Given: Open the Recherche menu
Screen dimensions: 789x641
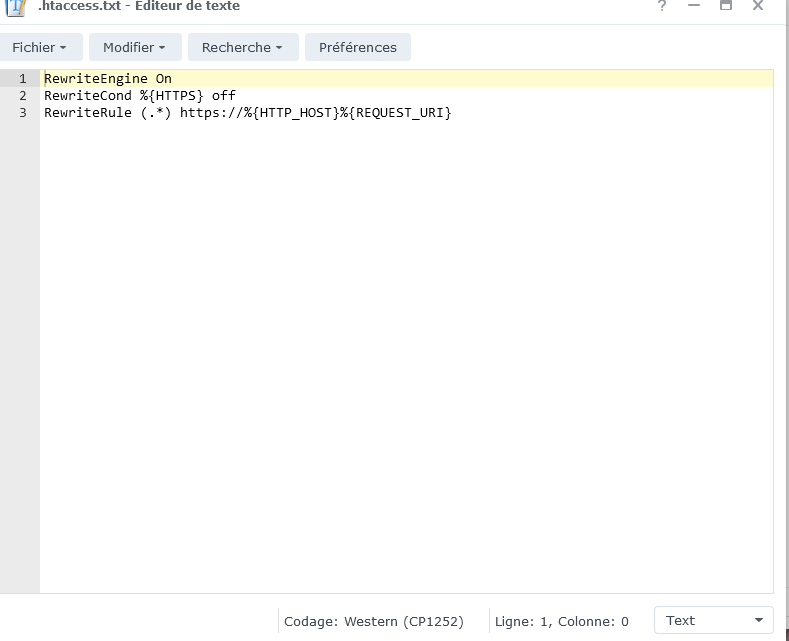Looking at the screenshot, I should click(242, 47).
